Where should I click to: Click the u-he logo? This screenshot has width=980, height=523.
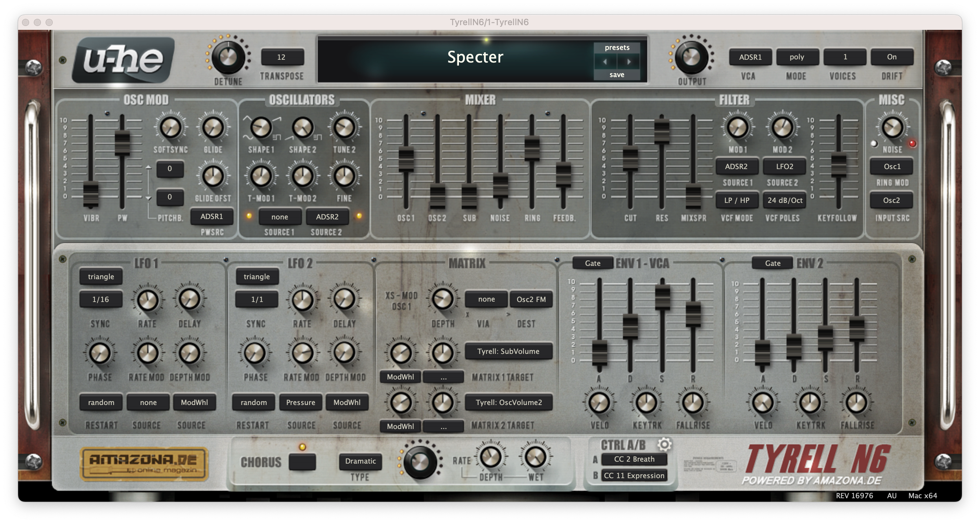[123, 60]
